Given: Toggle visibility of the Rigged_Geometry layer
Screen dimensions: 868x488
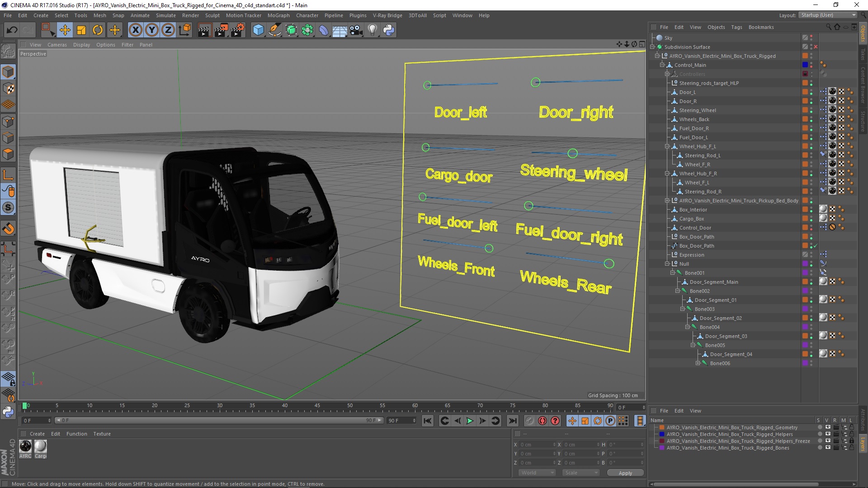Looking at the screenshot, I should tap(828, 427).
